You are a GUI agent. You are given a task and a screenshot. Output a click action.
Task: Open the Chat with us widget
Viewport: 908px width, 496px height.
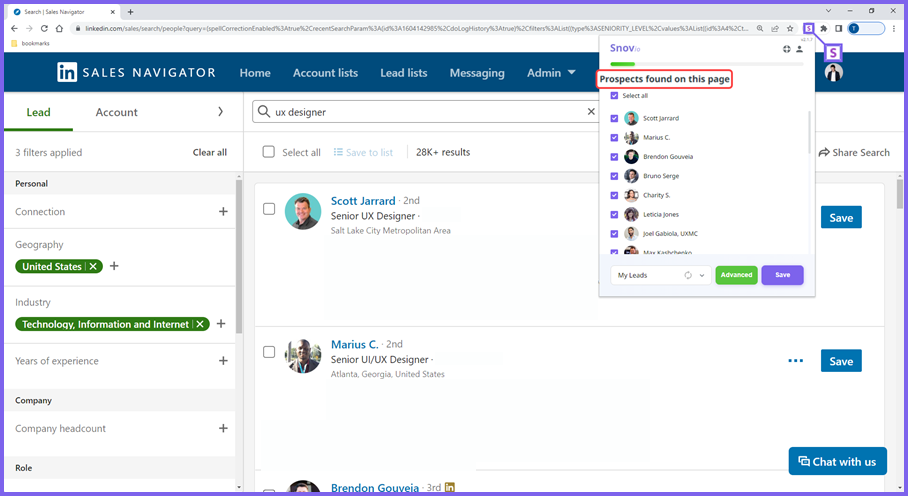pos(837,461)
